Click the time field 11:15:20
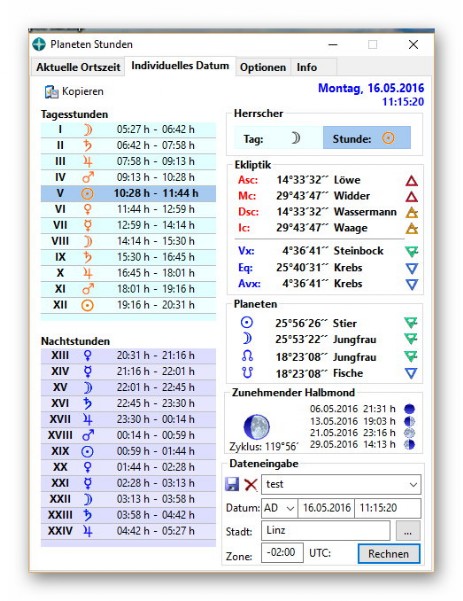 (387, 508)
